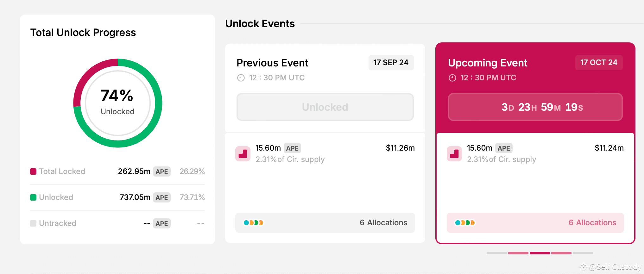The width and height of the screenshot is (644, 274).
Task: Select the APE token icon on Previous Event card
Action: 243,153
